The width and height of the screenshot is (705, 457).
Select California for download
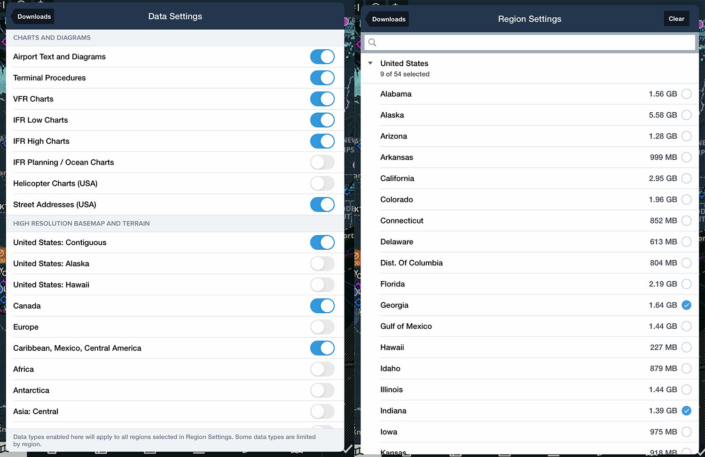point(686,179)
